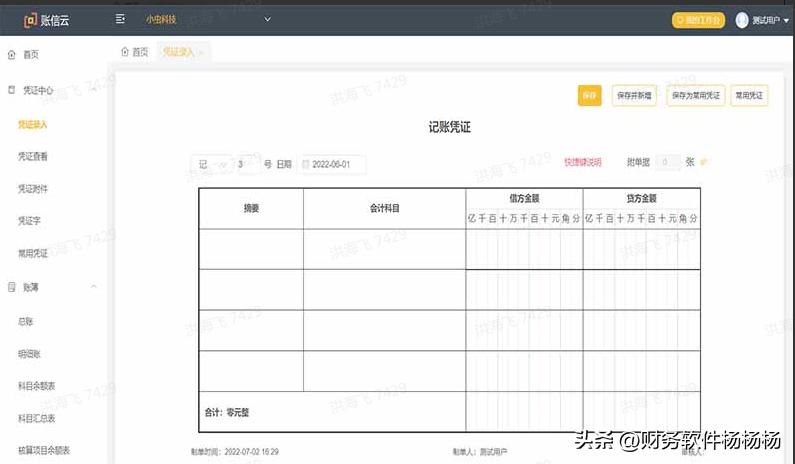Open 凭证字 in the sidebar
Screen dimensions: 795x464
point(29,221)
